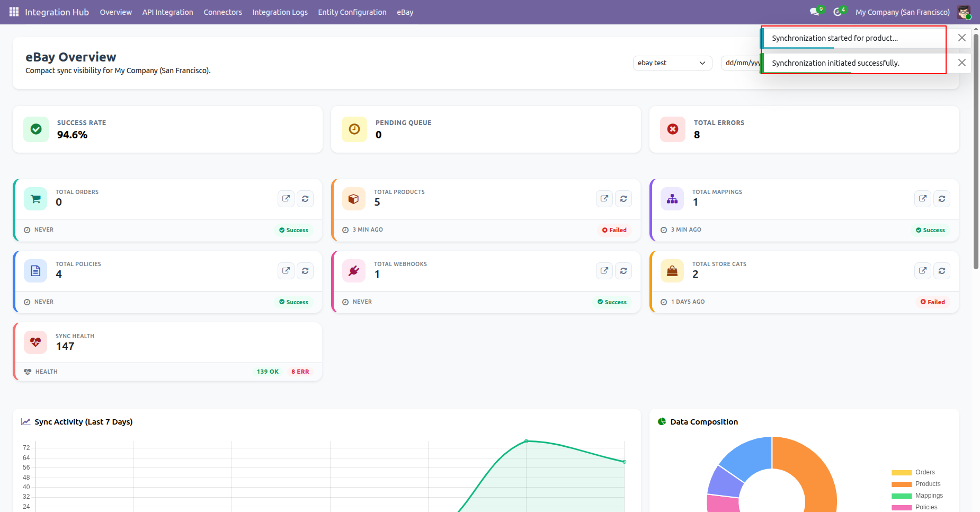The image size is (980, 512).
Task: Open Total Webhooks records in external view
Action: coord(604,271)
